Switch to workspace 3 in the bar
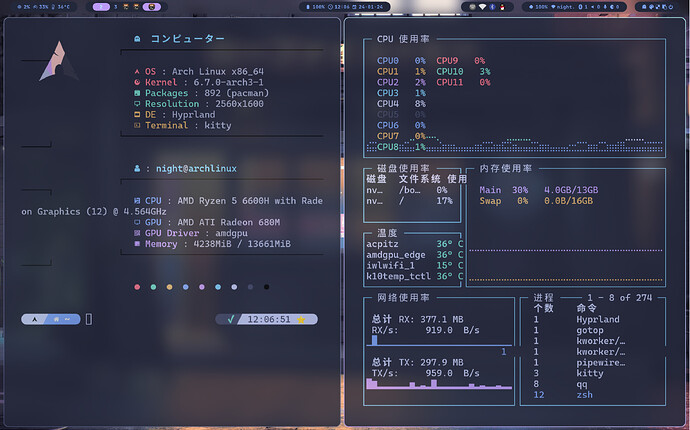This screenshot has width=690, height=430. coord(115,7)
